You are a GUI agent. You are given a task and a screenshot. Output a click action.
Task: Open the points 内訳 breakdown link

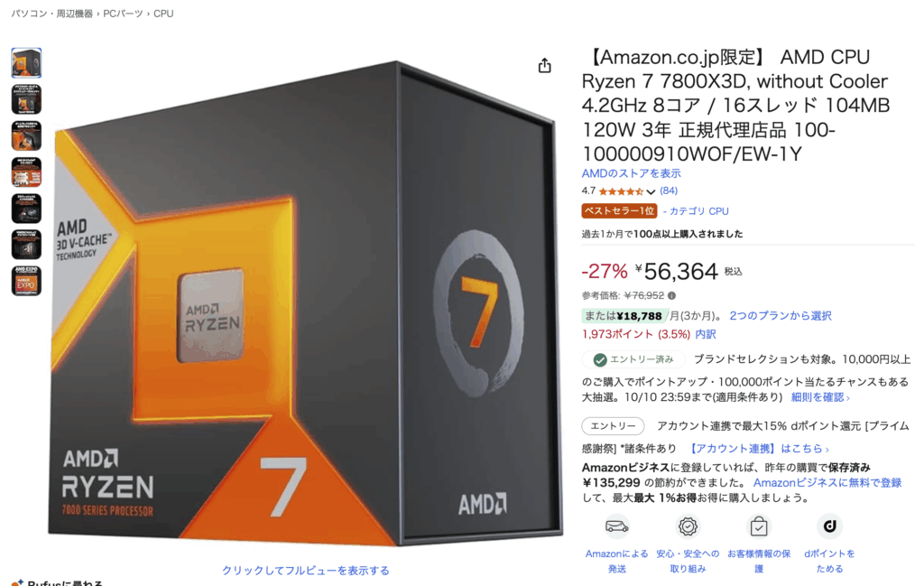706,334
